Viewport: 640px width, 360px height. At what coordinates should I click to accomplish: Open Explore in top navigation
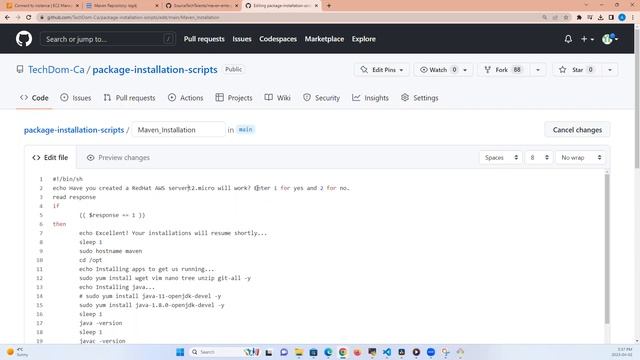click(x=364, y=39)
